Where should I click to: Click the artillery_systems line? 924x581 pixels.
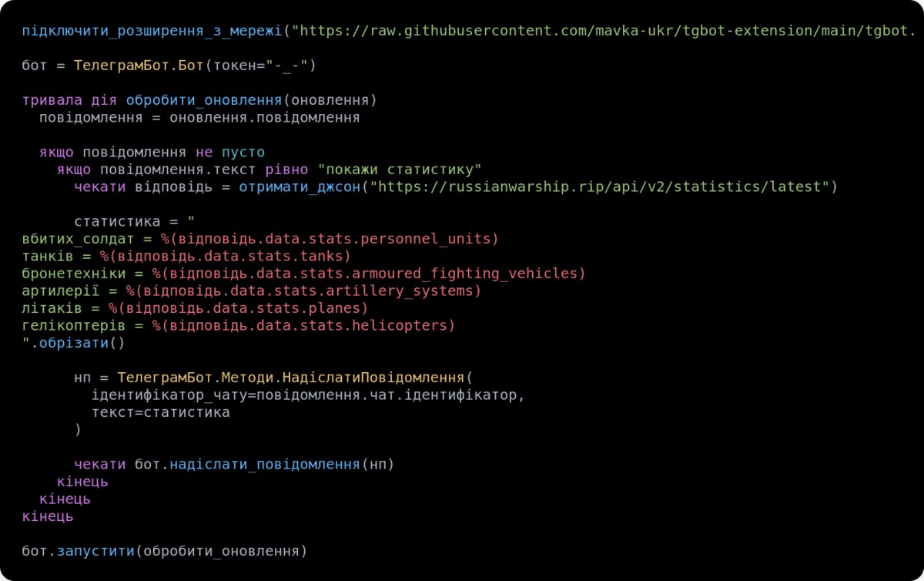[x=252, y=291]
